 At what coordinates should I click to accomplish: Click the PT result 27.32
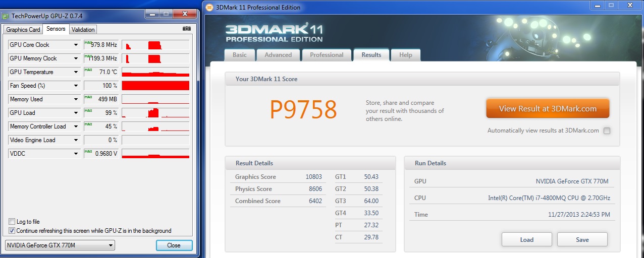371,225
